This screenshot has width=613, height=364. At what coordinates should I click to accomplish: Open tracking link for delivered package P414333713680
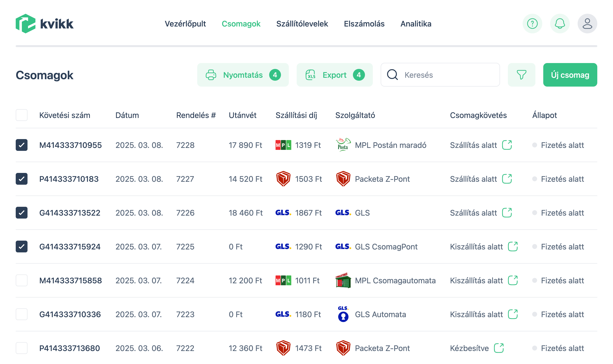499,348
